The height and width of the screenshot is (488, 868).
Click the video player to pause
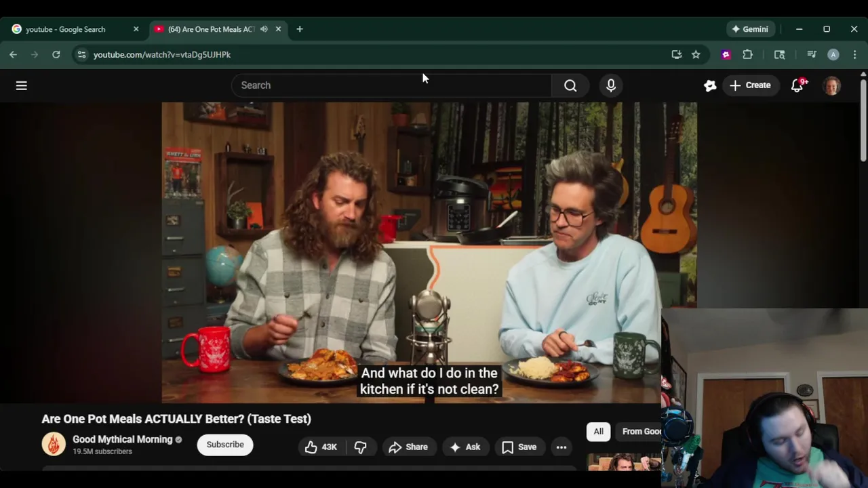tap(429, 252)
